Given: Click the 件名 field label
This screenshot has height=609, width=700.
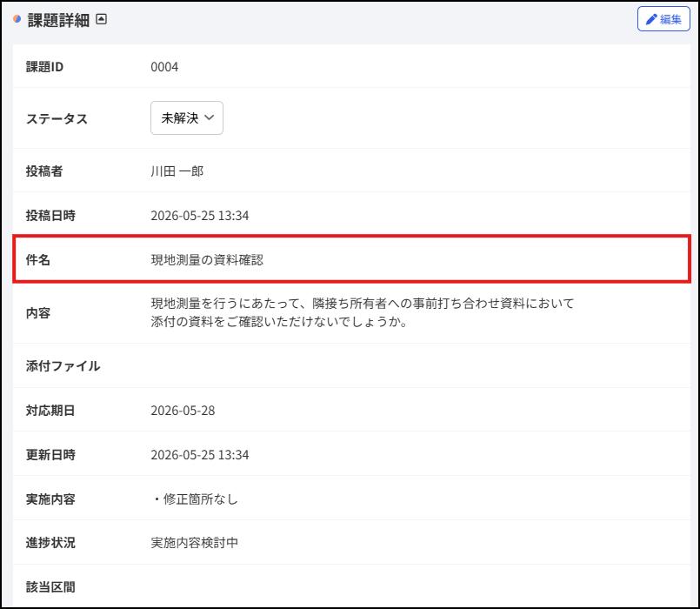Looking at the screenshot, I should 38,260.
